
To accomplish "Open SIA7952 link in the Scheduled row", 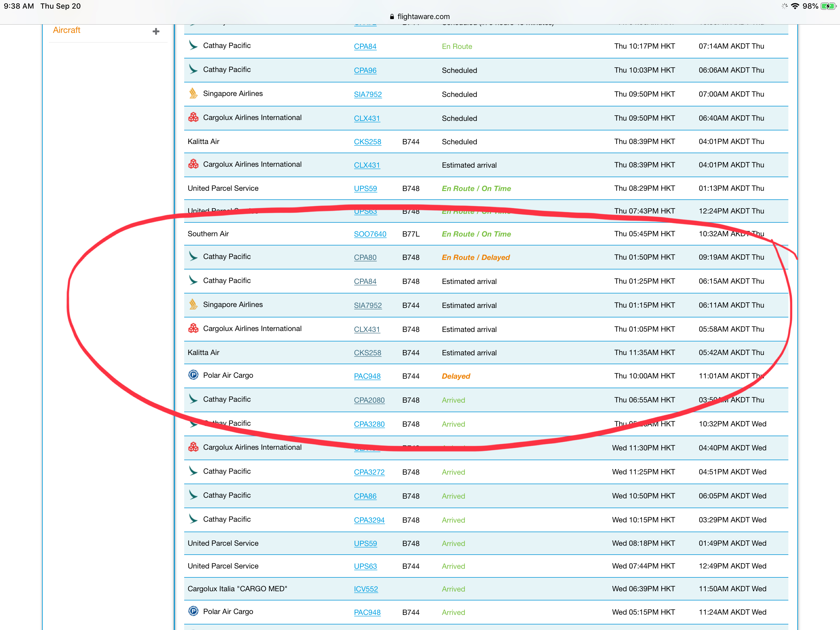I will click(x=368, y=94).
